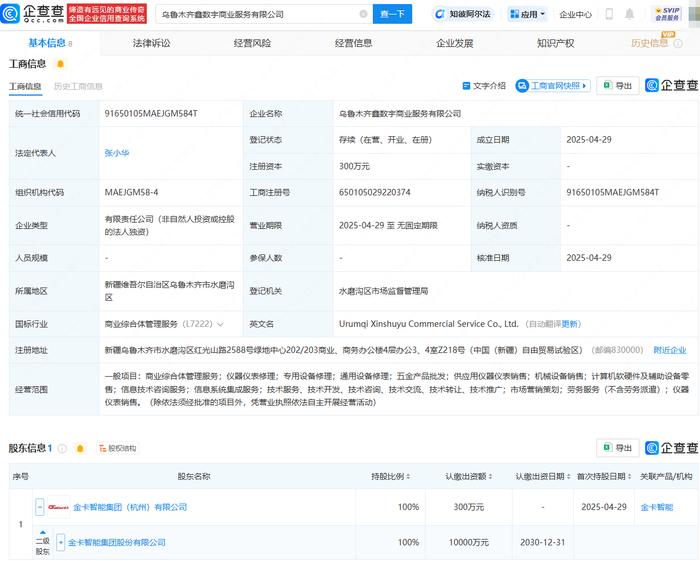Screen dimensions: 700x561
Task: Open 文字介绍 view
Action: (484, 86)
